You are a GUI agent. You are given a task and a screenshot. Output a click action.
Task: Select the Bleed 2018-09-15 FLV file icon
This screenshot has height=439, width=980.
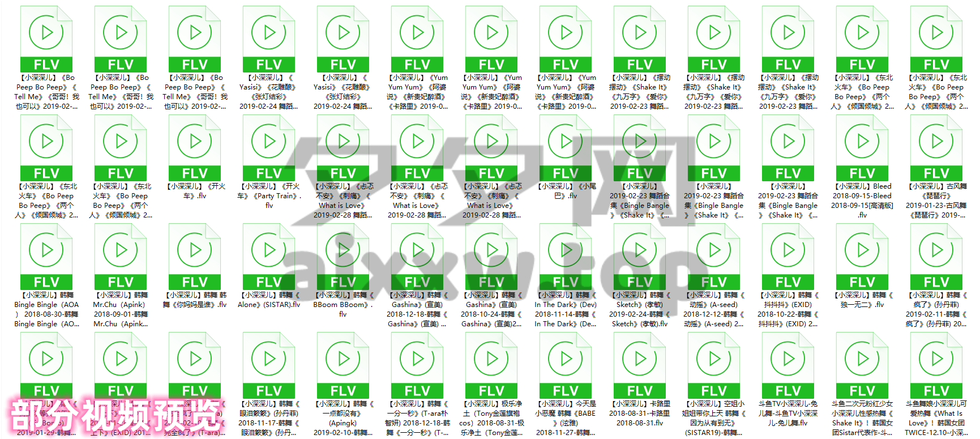(x=862, y=148)
